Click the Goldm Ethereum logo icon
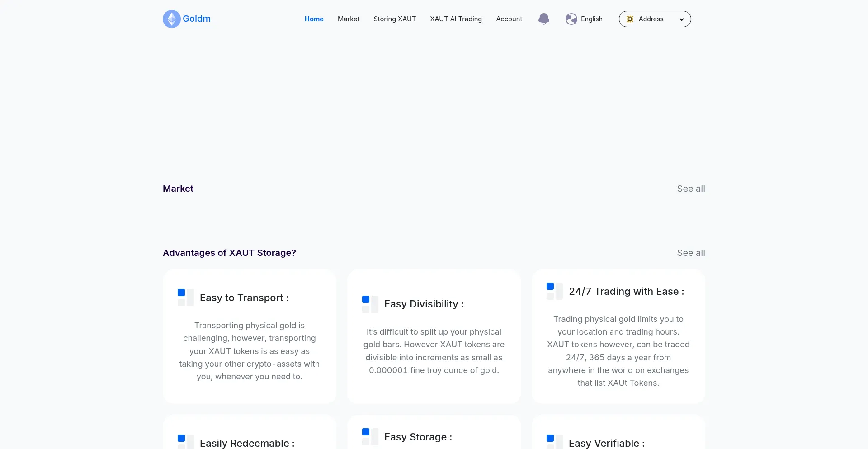The height and width of the screenshot is (449, 868). point(171,19)
